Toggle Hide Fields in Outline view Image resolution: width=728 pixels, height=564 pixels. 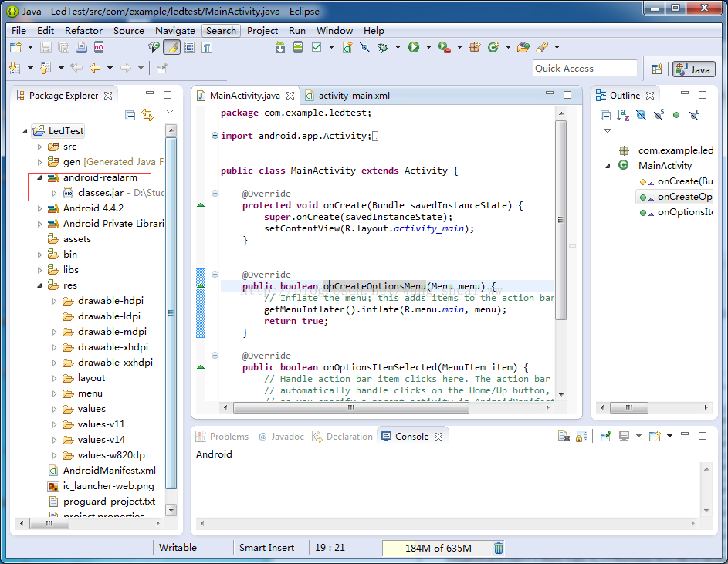641,115
